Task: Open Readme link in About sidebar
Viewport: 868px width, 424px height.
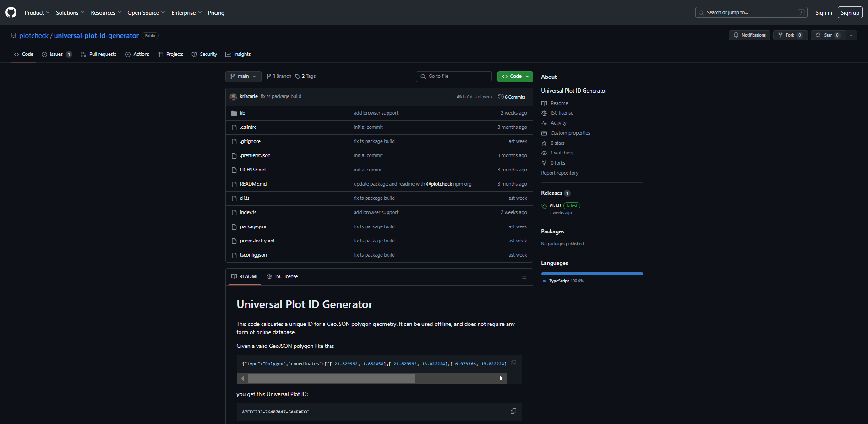Action: 559,104
